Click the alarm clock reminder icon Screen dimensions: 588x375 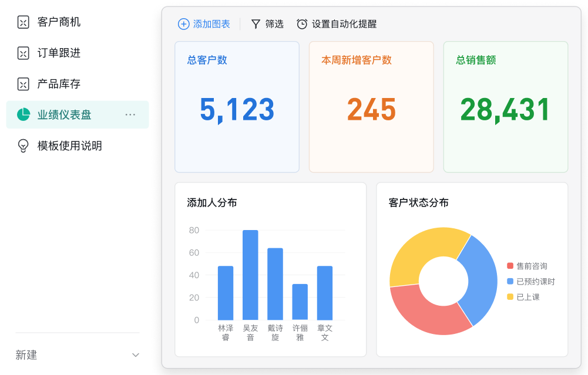tap(302, 24)
